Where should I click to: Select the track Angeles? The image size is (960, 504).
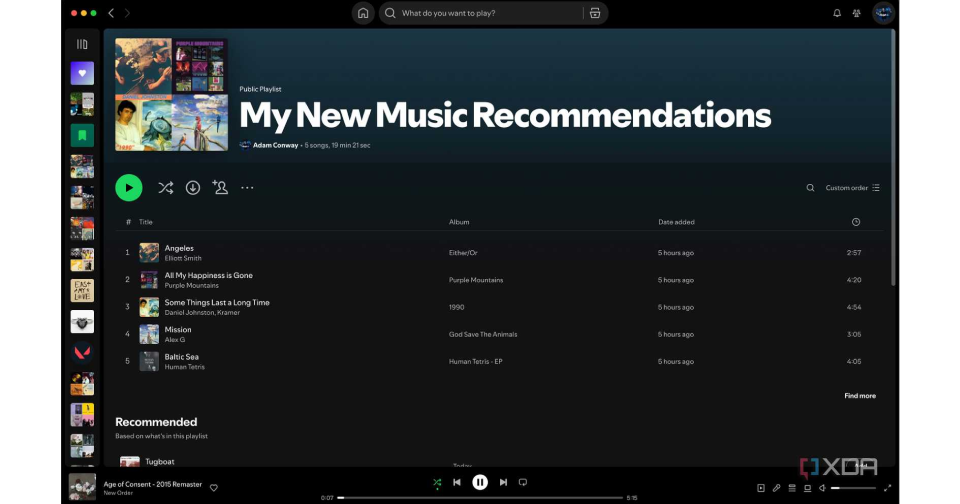click(x=179, y=248)
